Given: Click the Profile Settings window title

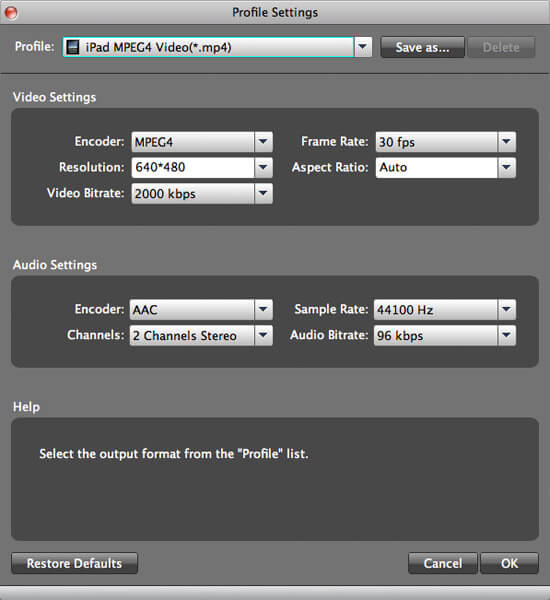Looking at the screenshot, I should (x=275, y=12).
